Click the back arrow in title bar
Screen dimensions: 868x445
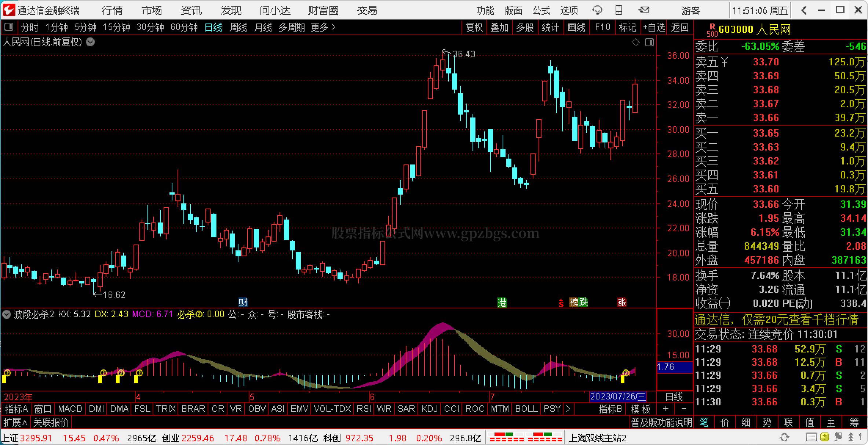(x=804, y=10)
